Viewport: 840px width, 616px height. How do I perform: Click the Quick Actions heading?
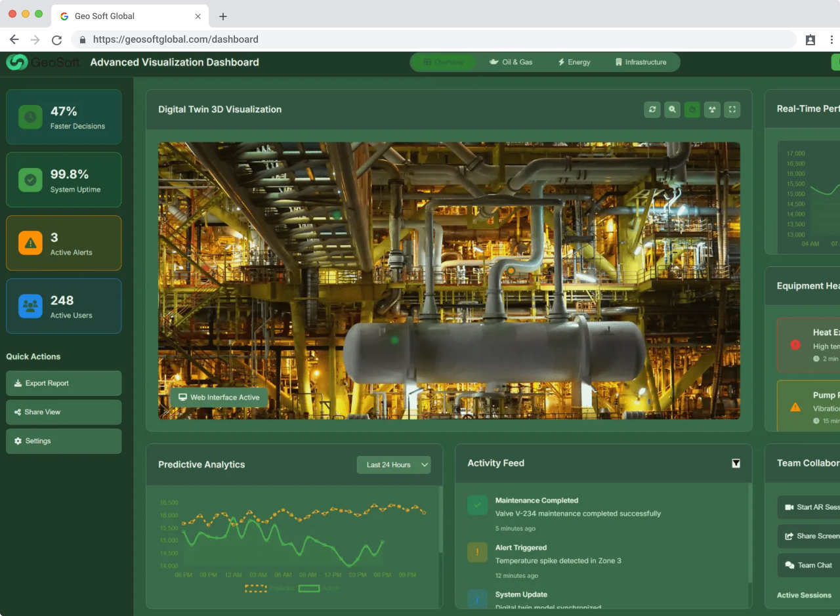33,357
